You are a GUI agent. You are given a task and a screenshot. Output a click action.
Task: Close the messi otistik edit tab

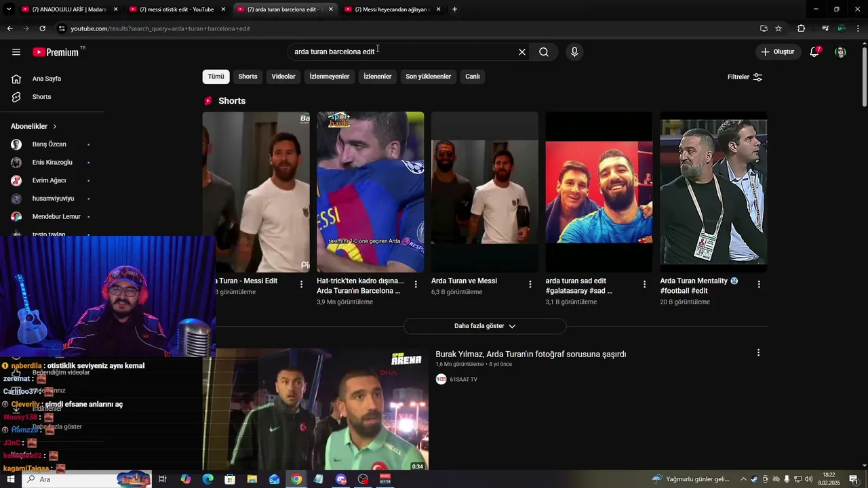coord(223,9)
